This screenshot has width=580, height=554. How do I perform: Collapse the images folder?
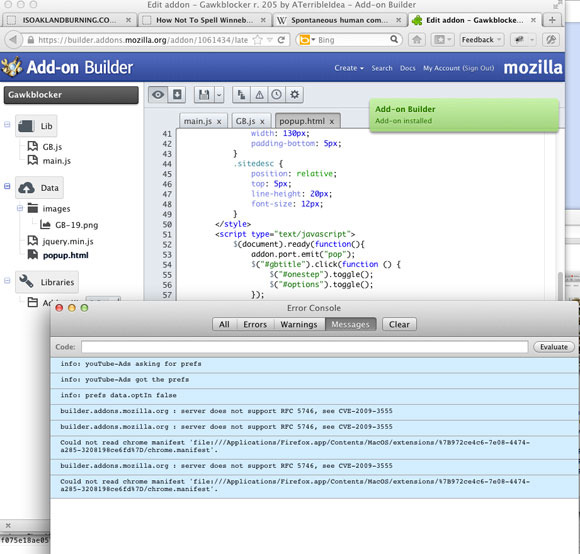pos(20,208)
